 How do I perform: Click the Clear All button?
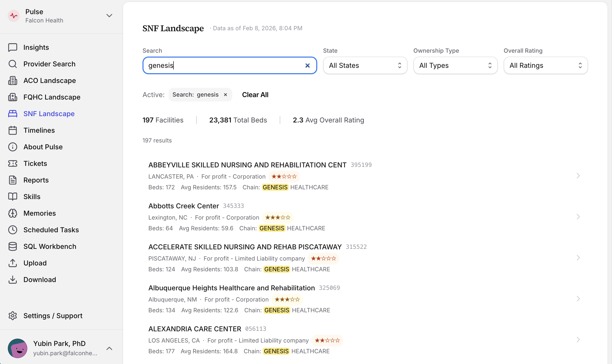click(x=255, y=95)
